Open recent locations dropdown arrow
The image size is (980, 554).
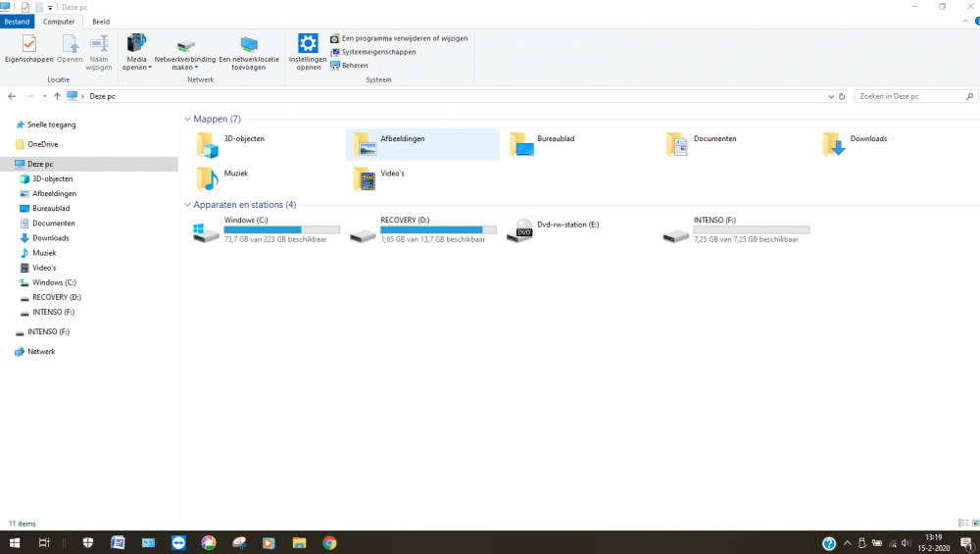(44, 96)
